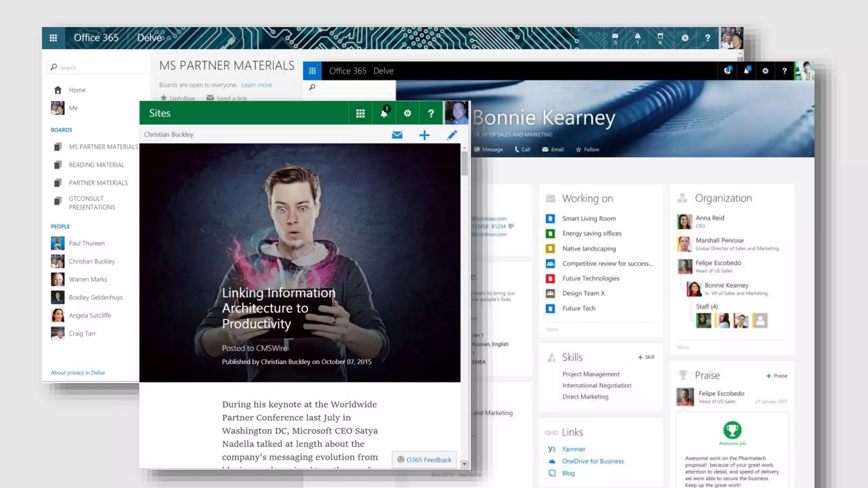
Task: Click Message on Bonnie Kearney profile
Action: pos(488,149)
